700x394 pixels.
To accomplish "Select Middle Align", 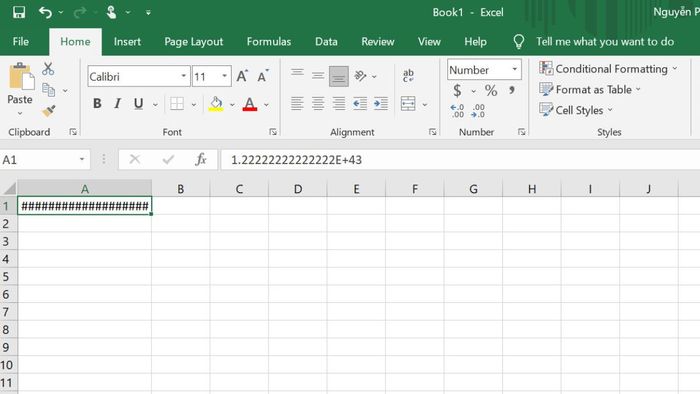I will [x=318, y=75].
